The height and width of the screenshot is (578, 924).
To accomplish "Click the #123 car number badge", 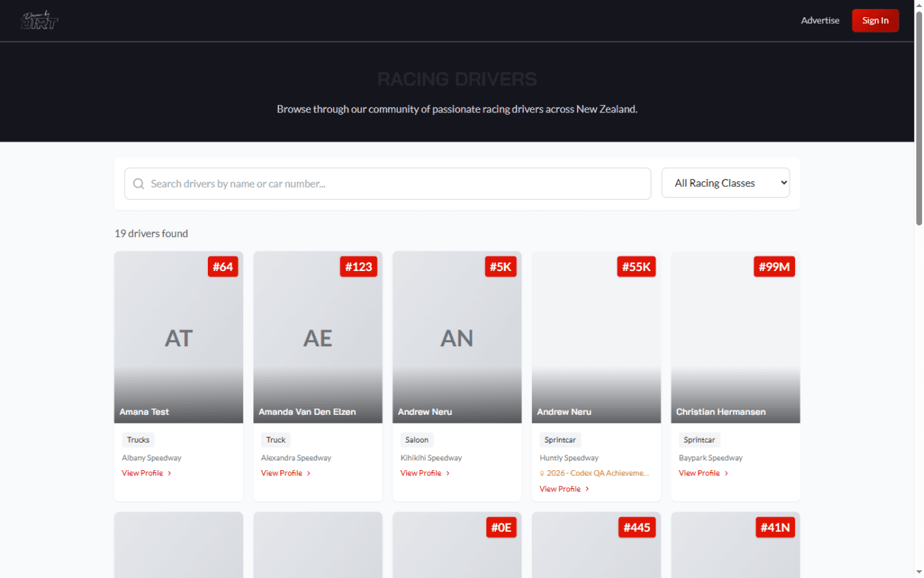I will pos(359,267).
